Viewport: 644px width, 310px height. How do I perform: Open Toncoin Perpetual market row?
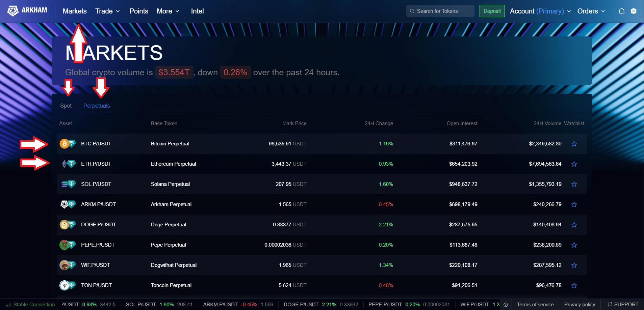coord(322,285)
